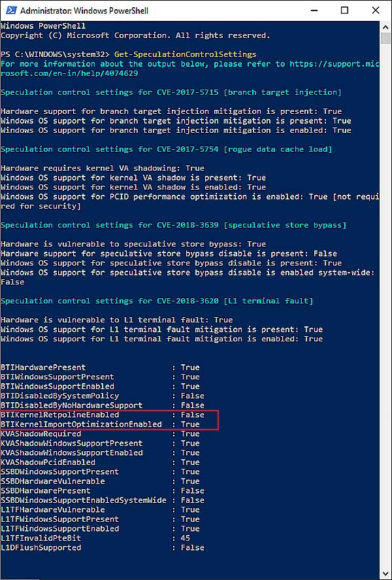Click the PS C:\WINDOWS\system32 prompt
Image resolution: width=392 pixels, height=580 pixels.
56,54
